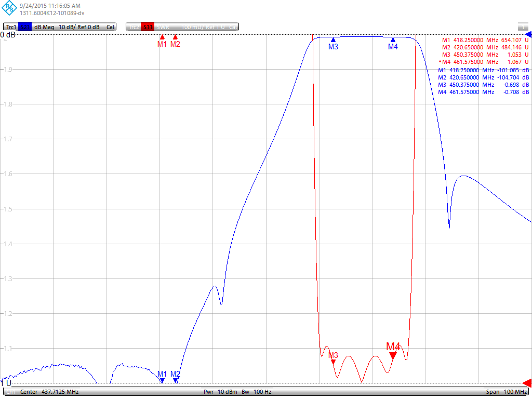This screenshot has width=532, height=399.
Task: Click the 100 mU/ Ref 1 U scale label
Action: pos(203,27)
